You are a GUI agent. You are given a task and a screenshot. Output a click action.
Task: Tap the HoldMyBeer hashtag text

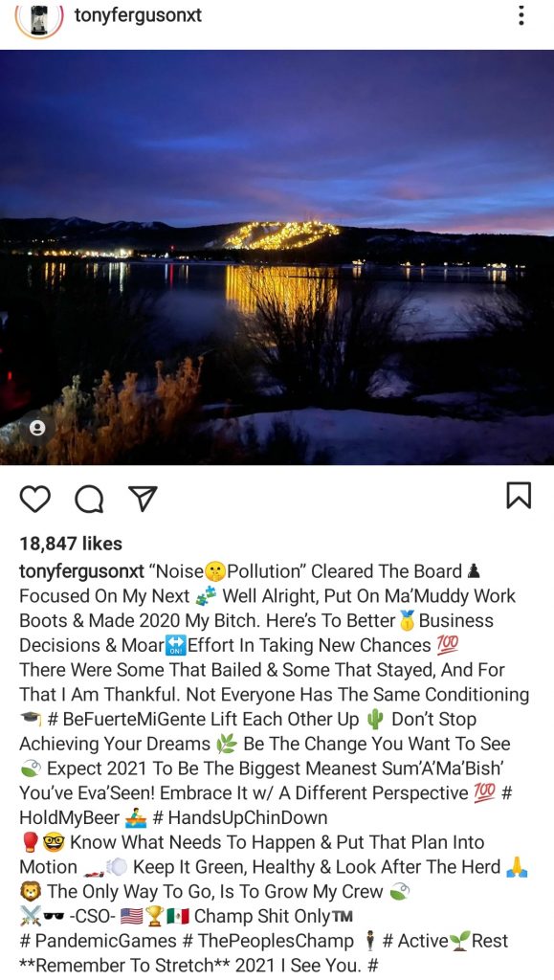point(69,817)
